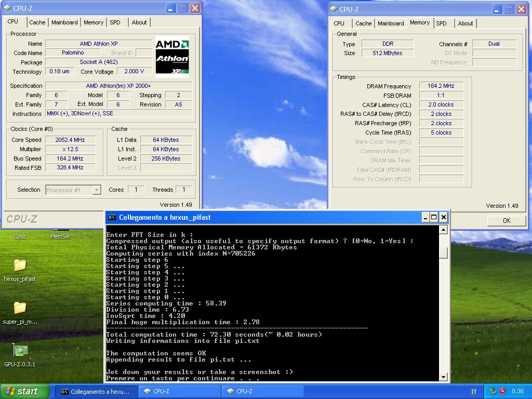Click OK button in right CPU-Z
532x399 pixels.
pyautogui.click(x=507, y=220)
